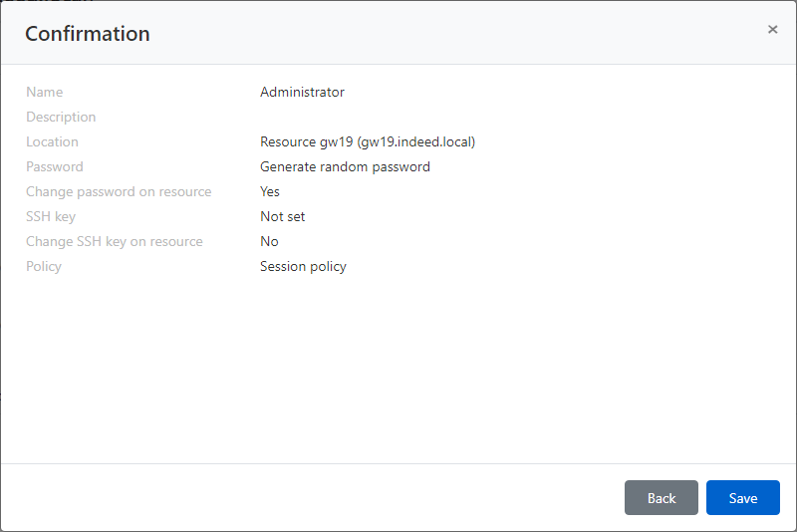Click the Description field label
This screenshot has height=532, width=797.
click(61, 117)
